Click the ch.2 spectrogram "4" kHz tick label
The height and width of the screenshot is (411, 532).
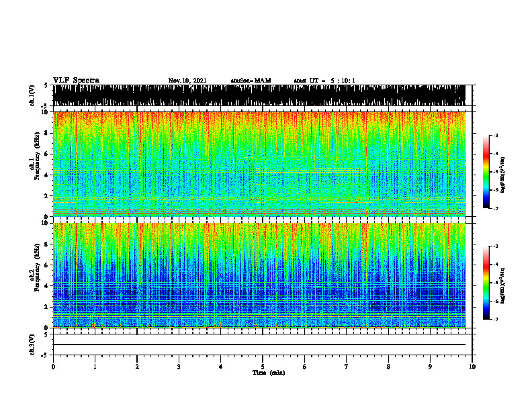(46, 286)
